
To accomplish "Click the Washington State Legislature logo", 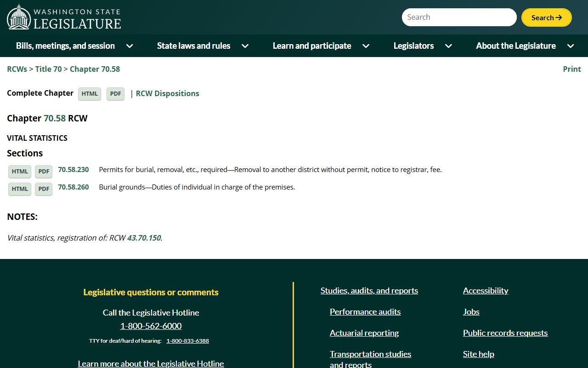I will click(64, 17).
